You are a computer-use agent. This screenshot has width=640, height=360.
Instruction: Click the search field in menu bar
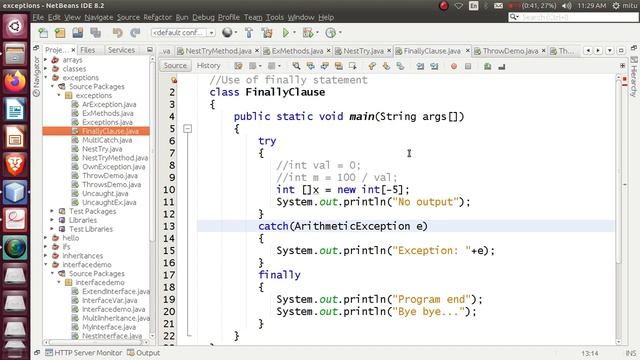click(573, 17)
